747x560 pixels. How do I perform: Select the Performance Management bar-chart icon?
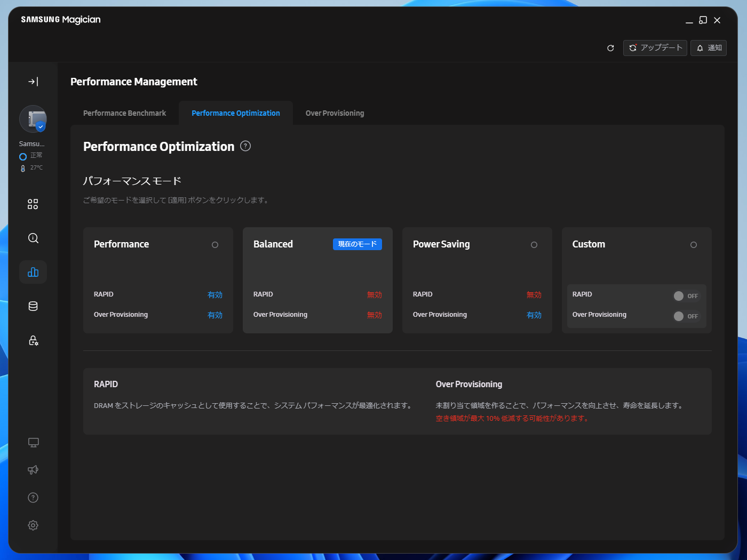point(33,272)
